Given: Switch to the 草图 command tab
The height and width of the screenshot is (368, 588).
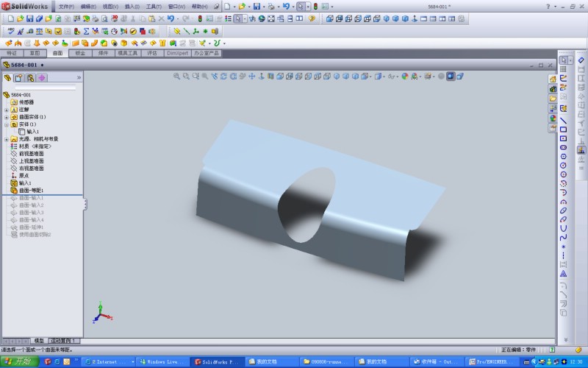Looking at the screenshot, I should 35,53.
